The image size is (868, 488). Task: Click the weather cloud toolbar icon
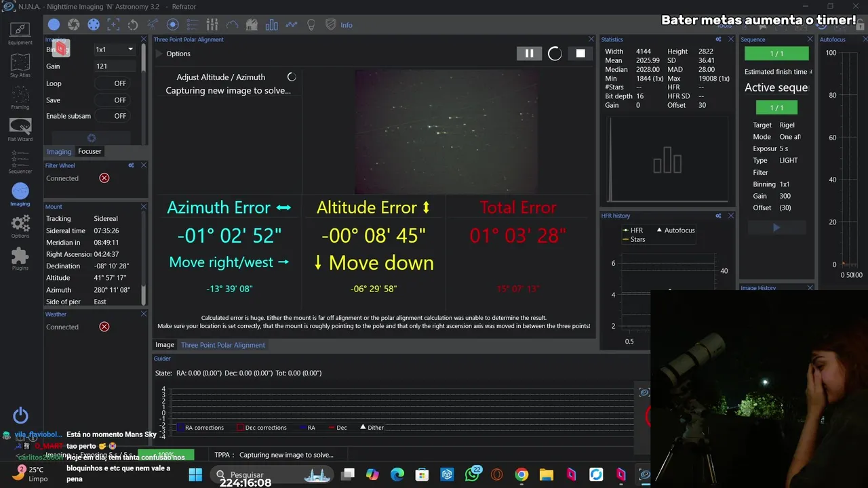232,25
